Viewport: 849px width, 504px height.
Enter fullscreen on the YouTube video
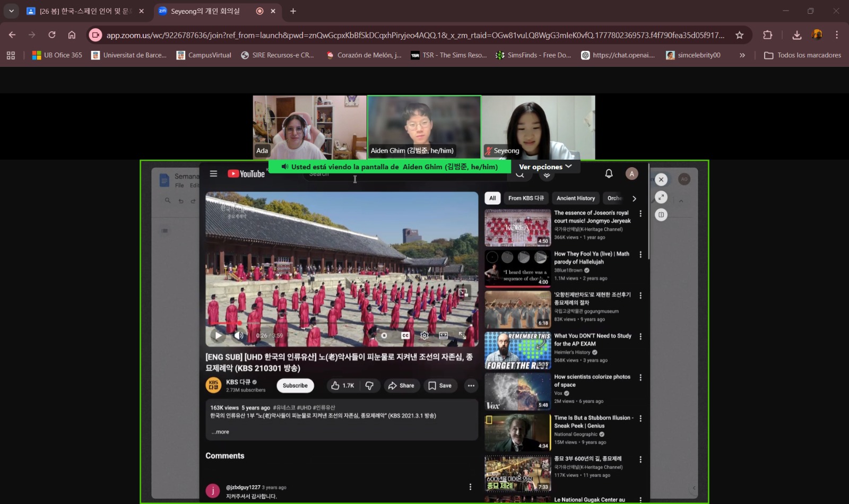click(463, 335)
